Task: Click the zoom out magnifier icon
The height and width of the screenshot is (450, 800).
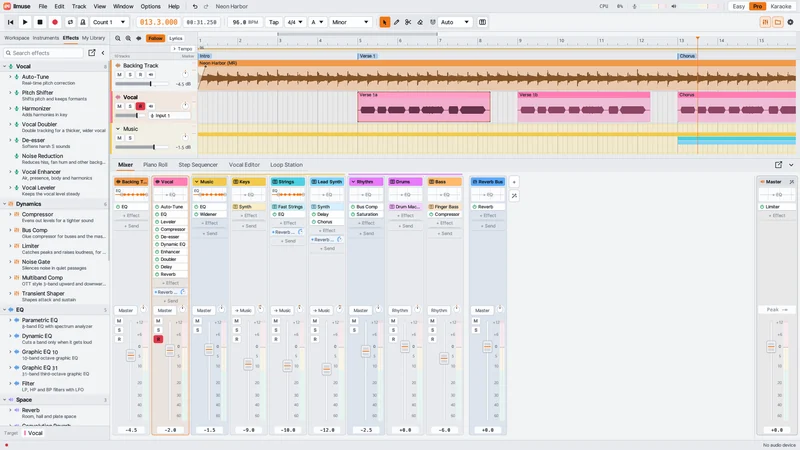Action: coord(118,38)
